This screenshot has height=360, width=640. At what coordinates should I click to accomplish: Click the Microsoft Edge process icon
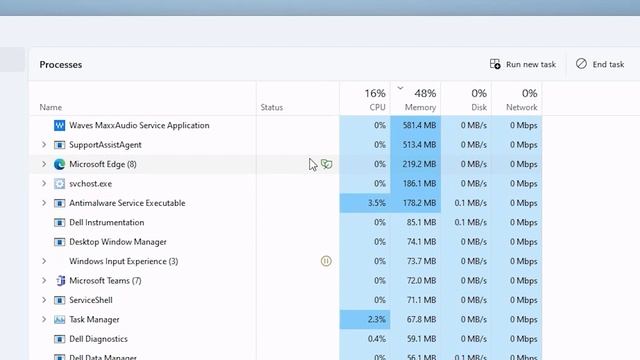[x=60, y=164]
